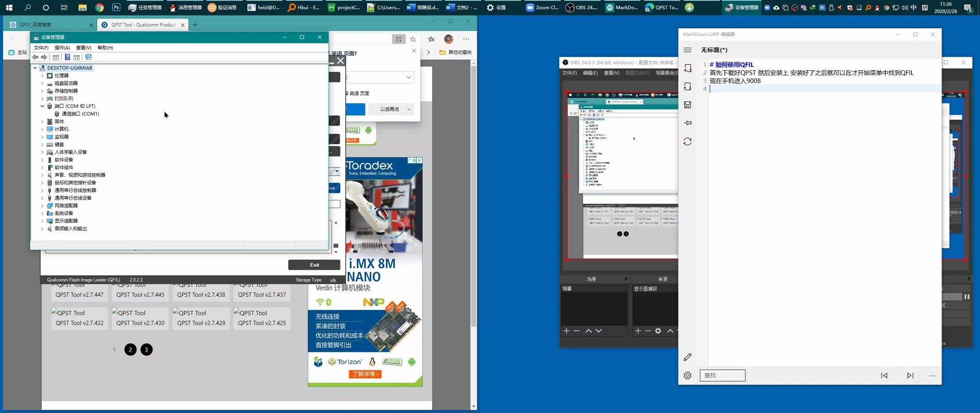Image resolution: width=980 pixels, height=413 pixels.
Task: Add a scene with the OBS plus button under 场景
Action: (x=567, y=331)
